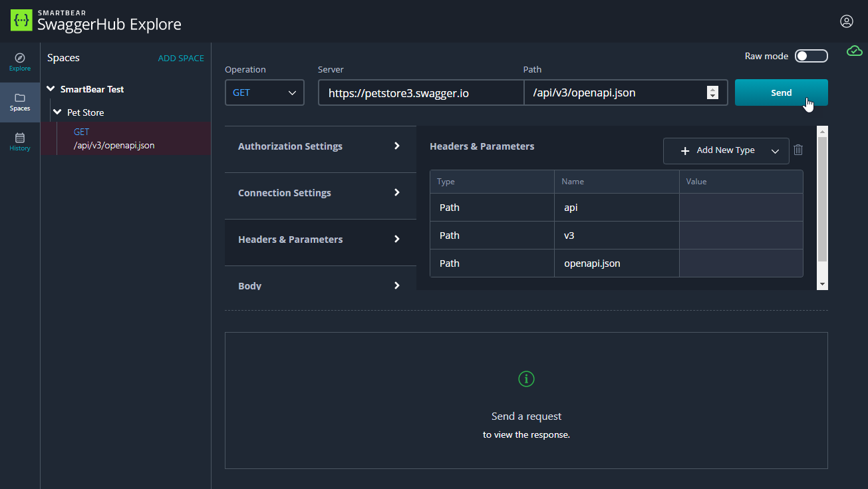
Task: Click the SwaggerHub Explore logo
Action: click(x=96, y=21)
